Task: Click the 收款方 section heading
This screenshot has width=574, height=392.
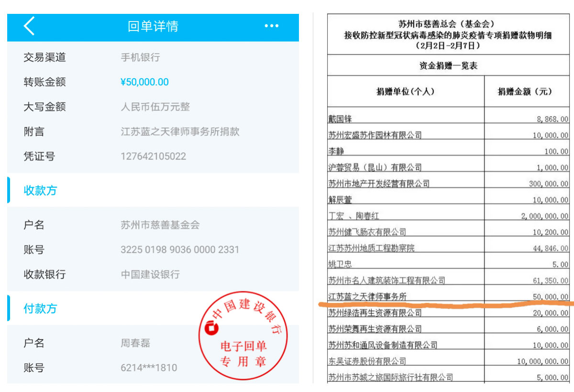Action: (x=40, y=190)
